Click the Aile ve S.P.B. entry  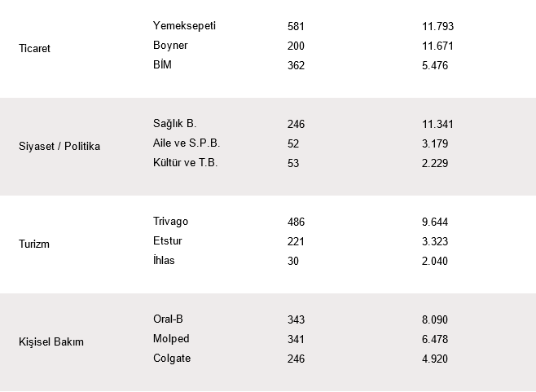point(187,143)
